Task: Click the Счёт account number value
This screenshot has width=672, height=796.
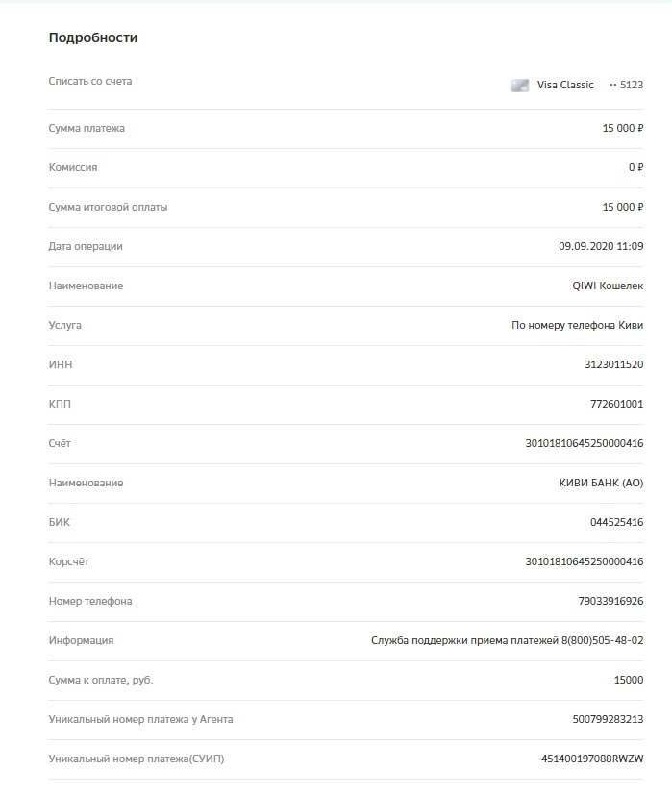Action: (584, 443)
